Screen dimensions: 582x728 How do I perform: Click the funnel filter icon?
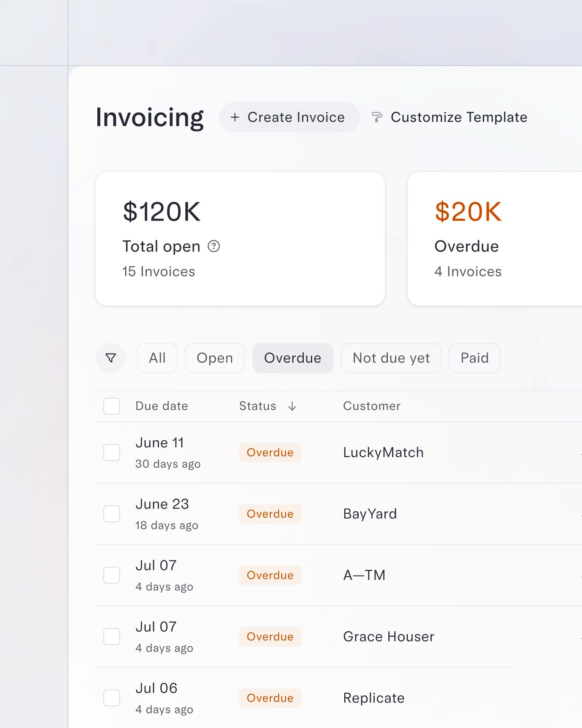click(111, 358)
